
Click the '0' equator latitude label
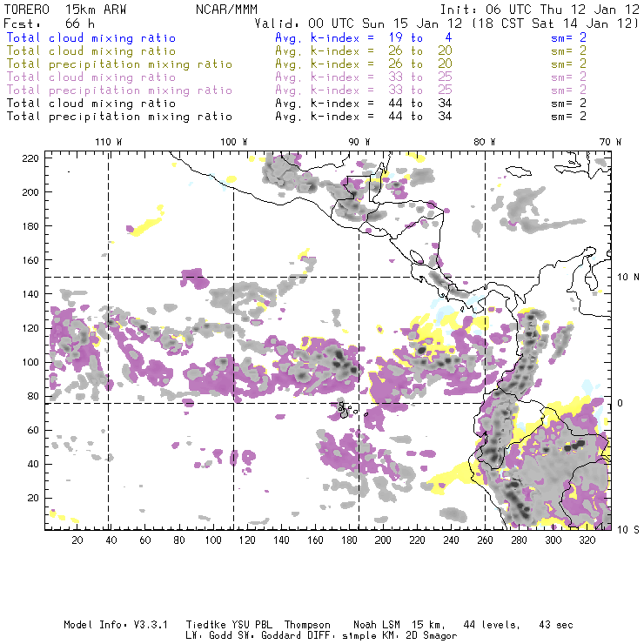(x=620, y=403)
